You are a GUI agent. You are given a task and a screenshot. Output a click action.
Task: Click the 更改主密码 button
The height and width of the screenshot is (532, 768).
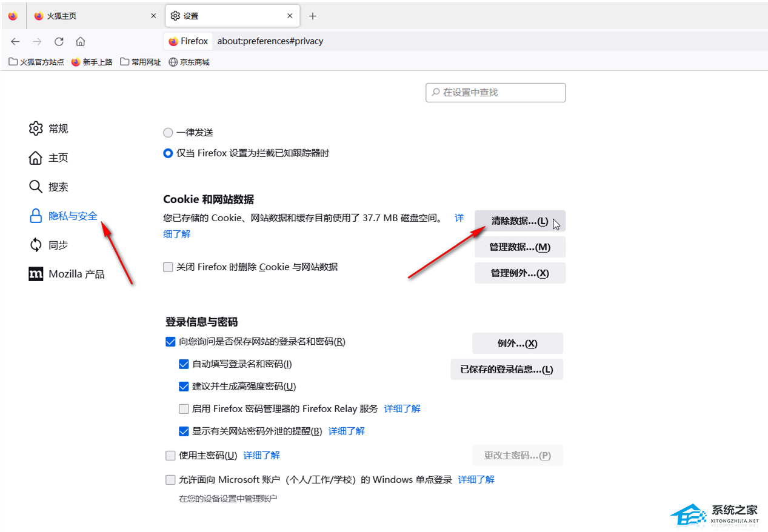click(x=518, y=456)
